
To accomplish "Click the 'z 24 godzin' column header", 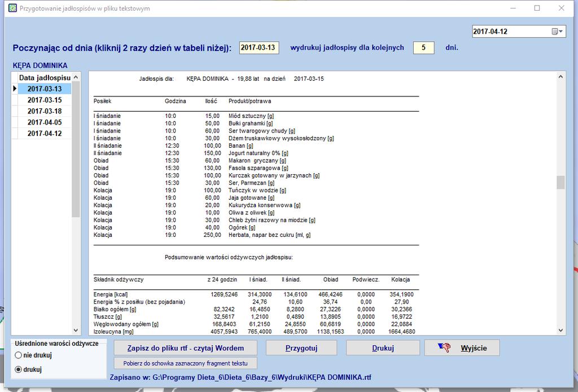I will tap(222, 280).
